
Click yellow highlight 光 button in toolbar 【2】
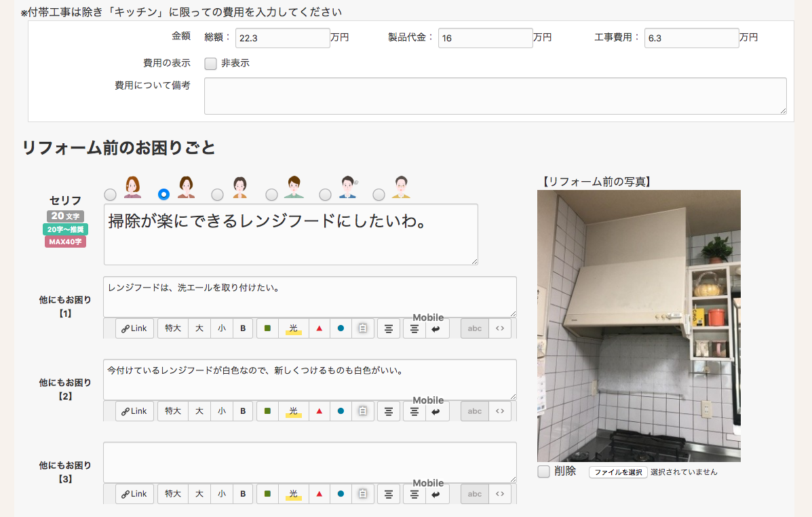point(293,411)
